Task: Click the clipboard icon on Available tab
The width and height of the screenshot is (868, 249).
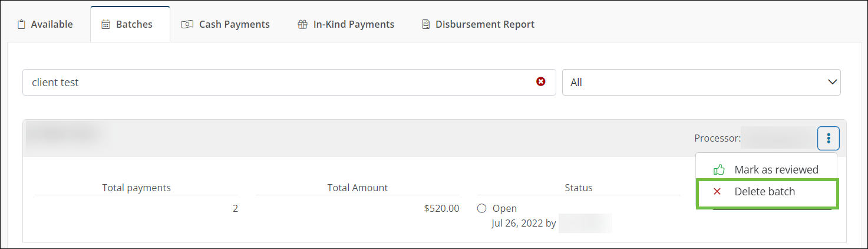Action: click(x=22, y=25)
